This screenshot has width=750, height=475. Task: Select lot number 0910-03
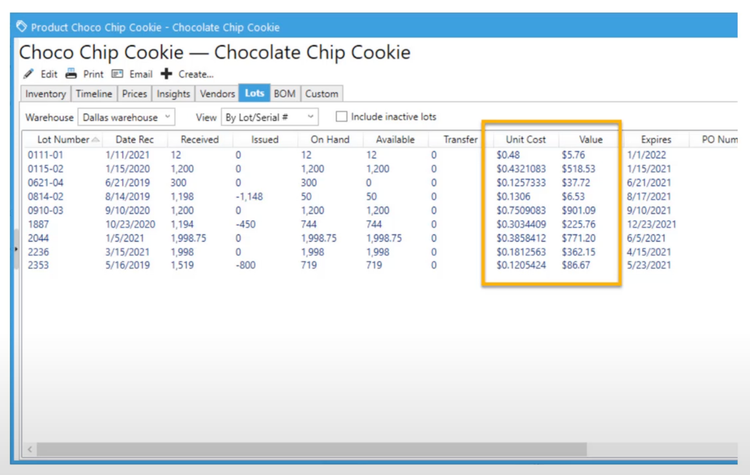pos(45,210)
